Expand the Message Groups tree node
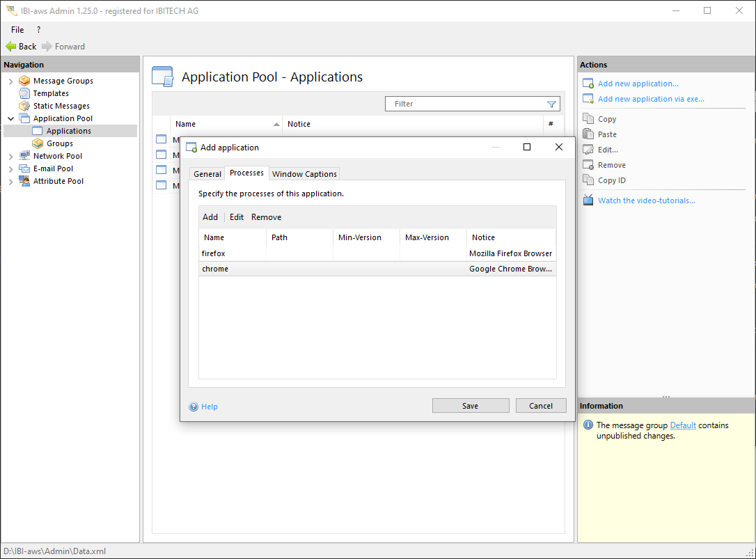 (x=10, y=81)
